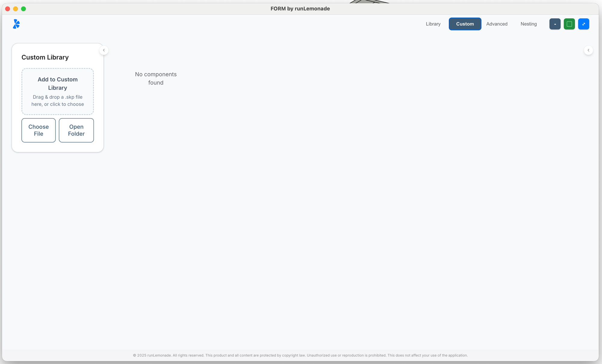Select the Custom tab
This screenshot has height=364, width=602.
tap(465, 24)
